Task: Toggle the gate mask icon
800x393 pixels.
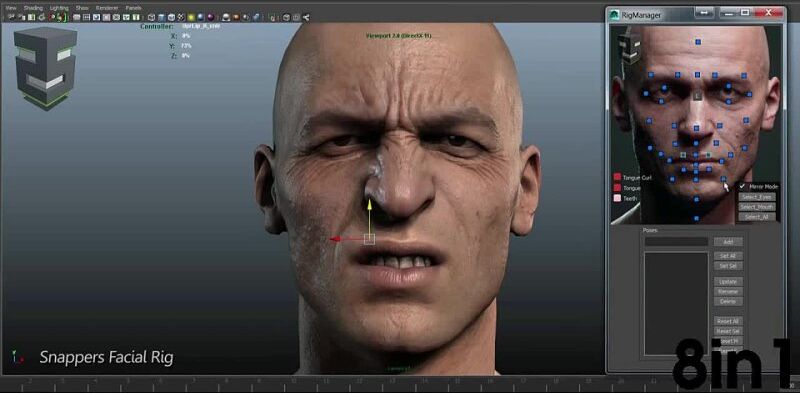Action: [106, 17]
